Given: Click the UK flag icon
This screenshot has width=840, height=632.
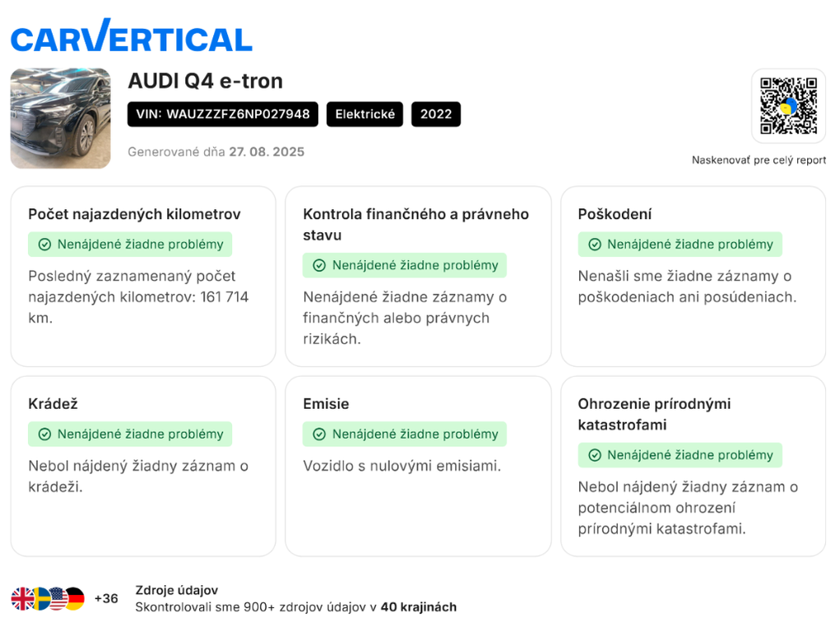Looking at the screenshot, I should [22, 599].
